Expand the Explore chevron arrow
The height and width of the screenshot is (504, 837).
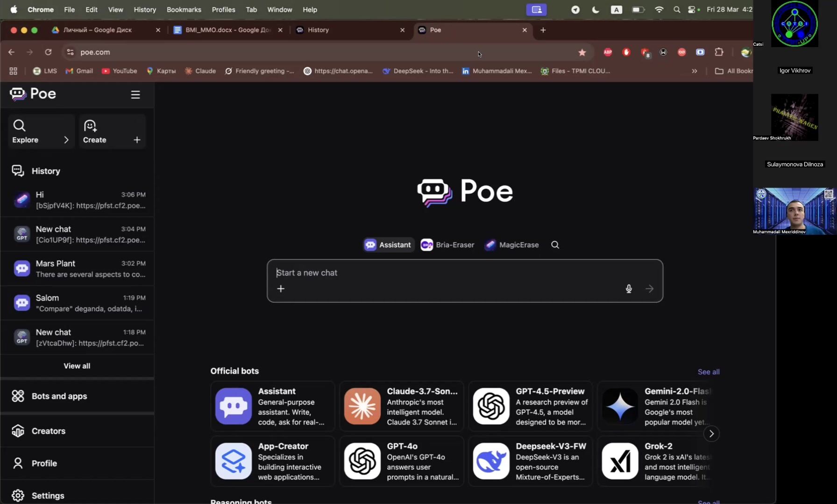(66, 140)
